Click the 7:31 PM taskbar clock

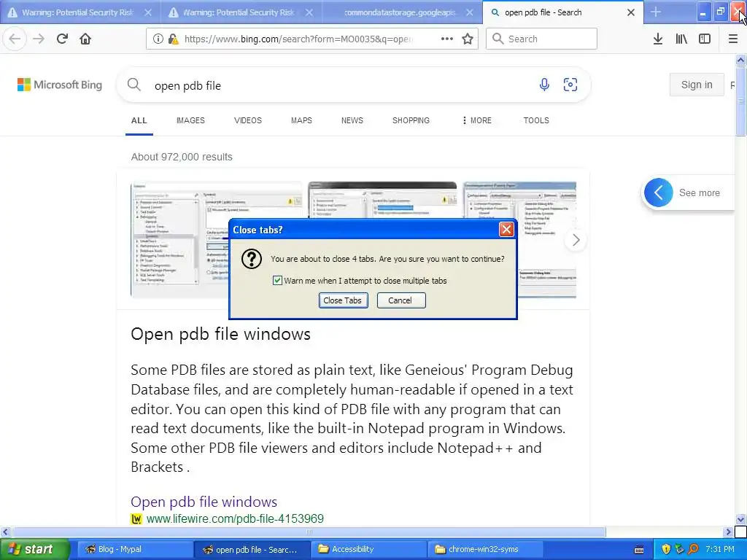pyautogui.click(x=720, y=549)
